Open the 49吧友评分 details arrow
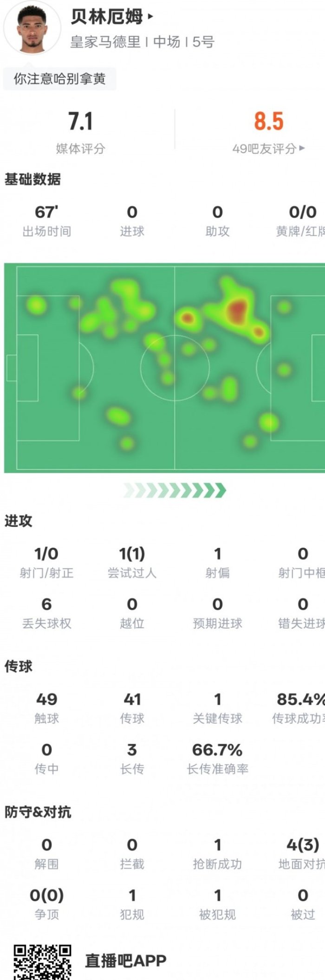 [302, 149]
